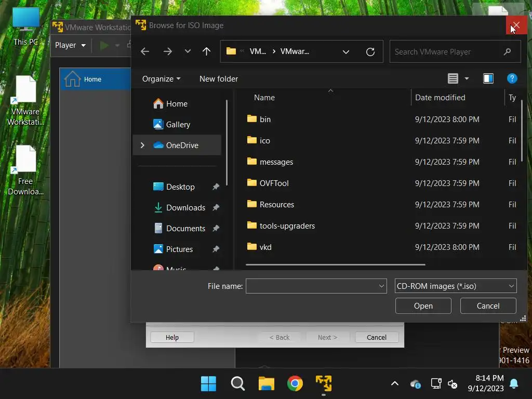The width and height of the screenshot is (532, 399).
Task: Click the pin icon beside Downloads
Action: [x=216, y=208]
